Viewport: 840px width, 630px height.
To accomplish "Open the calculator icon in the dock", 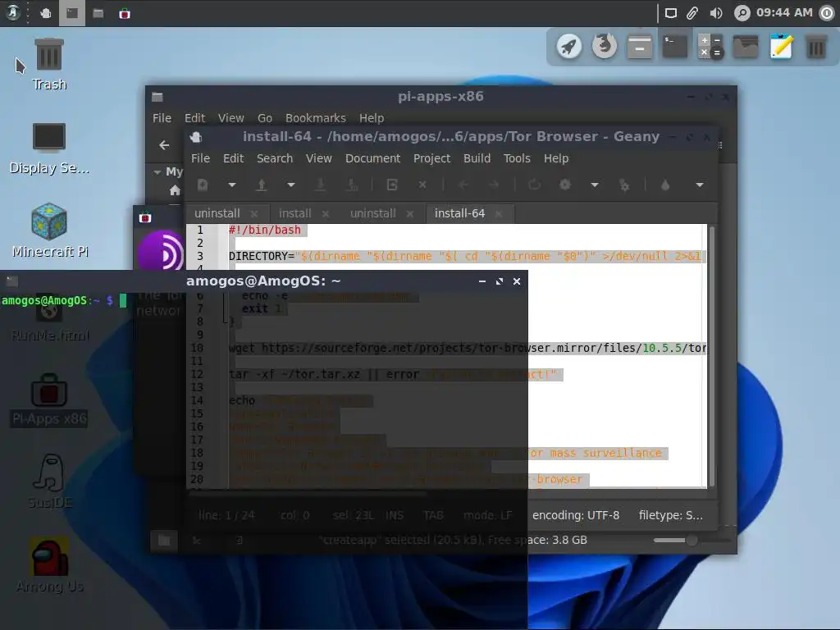I will click(710, 47).
